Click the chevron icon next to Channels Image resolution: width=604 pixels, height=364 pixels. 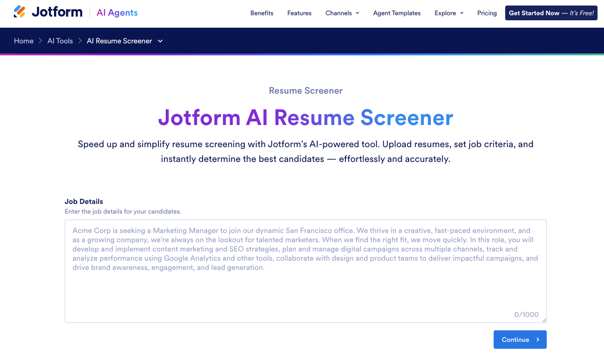[x=357, y=13]
